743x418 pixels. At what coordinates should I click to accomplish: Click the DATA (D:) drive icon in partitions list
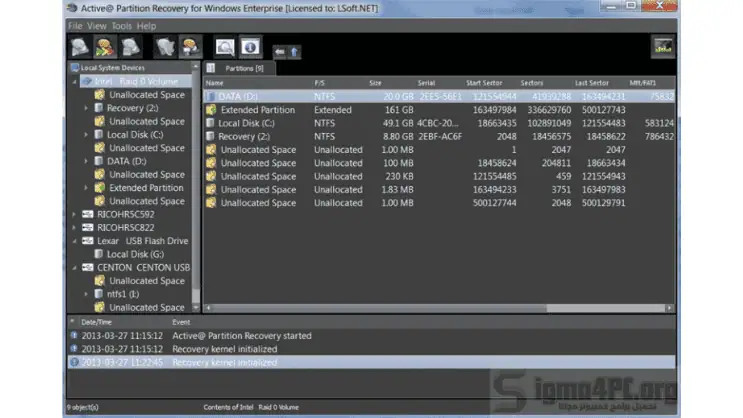click(211, 97)
